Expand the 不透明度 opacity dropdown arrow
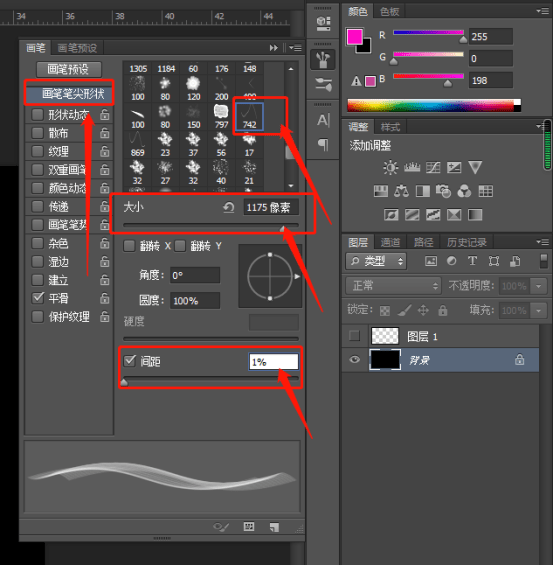This screenshot has height=565, width=554. click(x=539, y=286)
